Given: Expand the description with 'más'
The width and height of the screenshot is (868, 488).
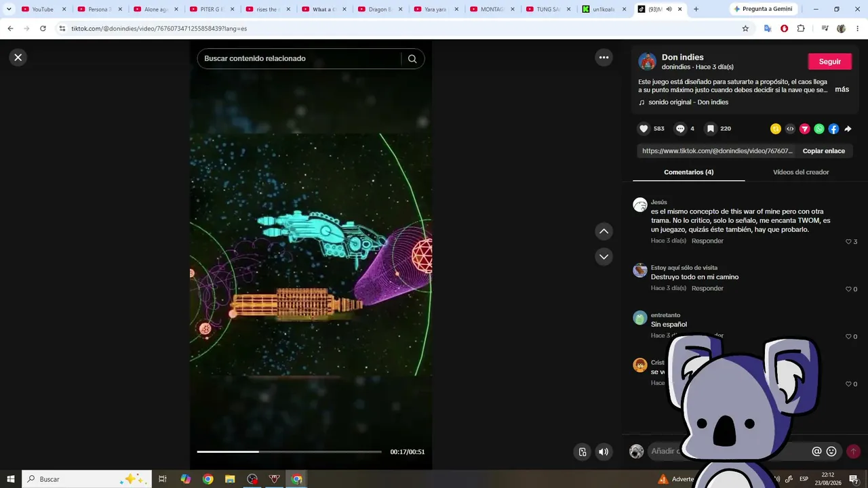Looking at the screenshot, I should tap(842, 89).
